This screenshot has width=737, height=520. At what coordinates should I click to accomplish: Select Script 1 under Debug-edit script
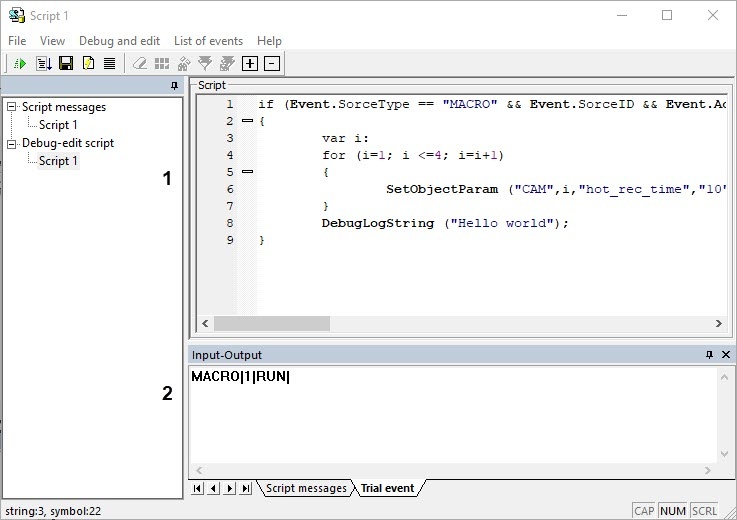pos(58,161)
